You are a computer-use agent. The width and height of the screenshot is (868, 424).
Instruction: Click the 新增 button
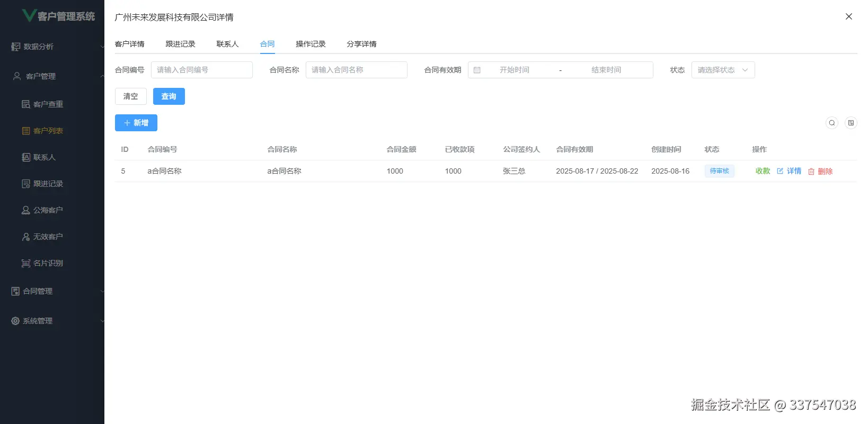click(x=136, y=123)
